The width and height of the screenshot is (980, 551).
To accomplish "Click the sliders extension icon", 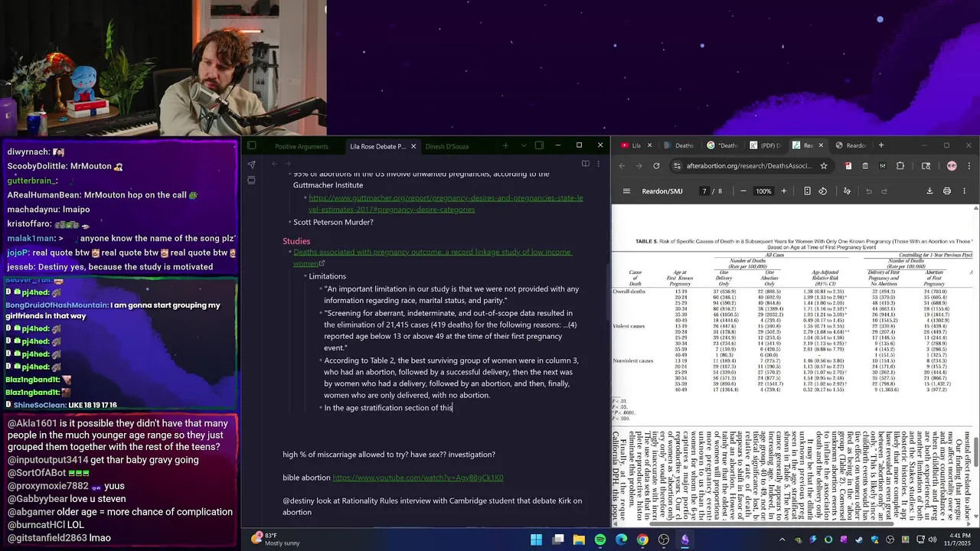I will pos(883,166).
